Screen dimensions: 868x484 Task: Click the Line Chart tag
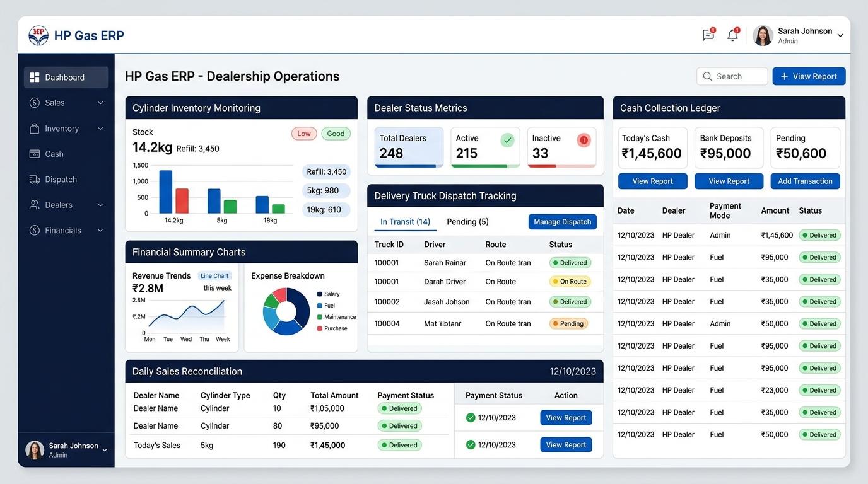pos(214,276)
